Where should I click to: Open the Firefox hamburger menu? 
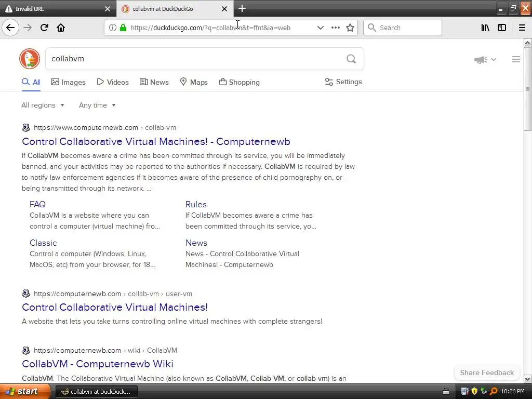522,28
